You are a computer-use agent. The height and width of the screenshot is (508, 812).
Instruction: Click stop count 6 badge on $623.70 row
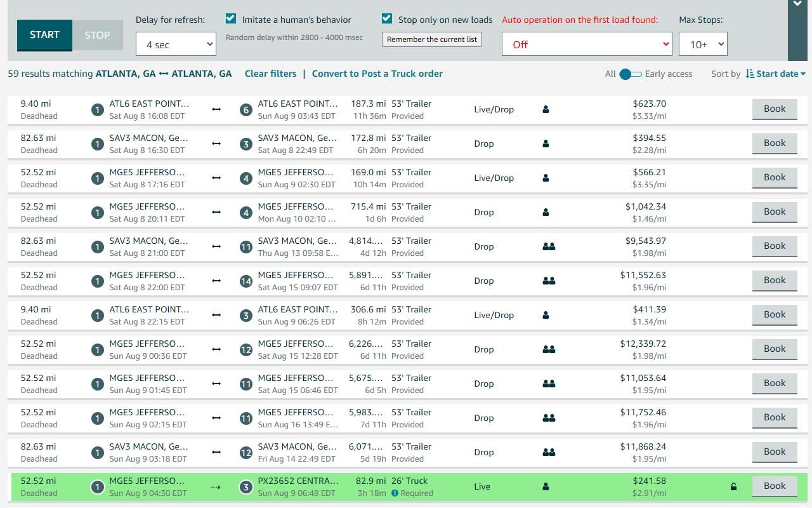[246, 110]
